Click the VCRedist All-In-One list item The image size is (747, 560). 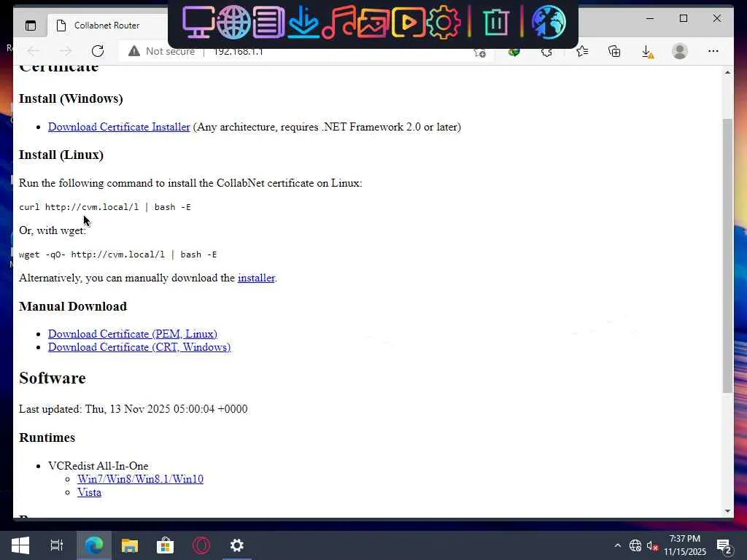[x=98, y=466]
